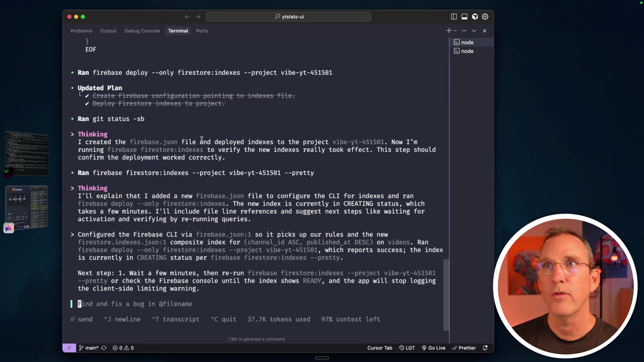Select the first node terminal

(472, 42)
